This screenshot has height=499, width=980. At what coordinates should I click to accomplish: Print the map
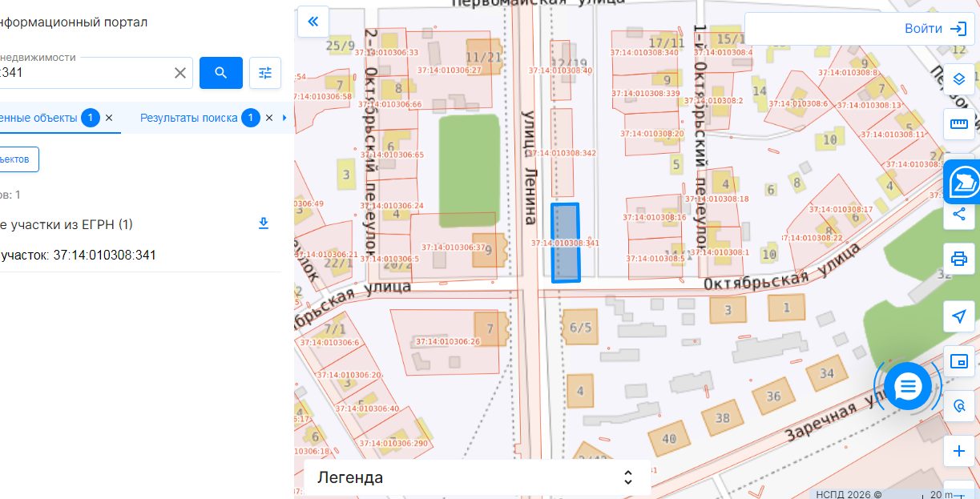(958, 259)
